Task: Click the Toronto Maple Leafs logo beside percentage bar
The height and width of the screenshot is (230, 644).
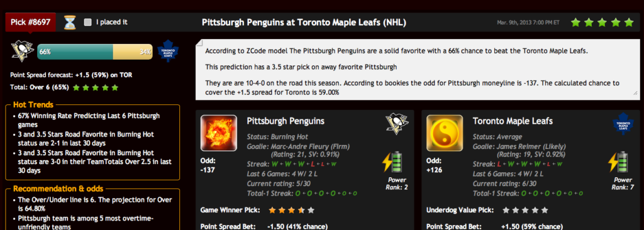Action: [x=169, y=51]
